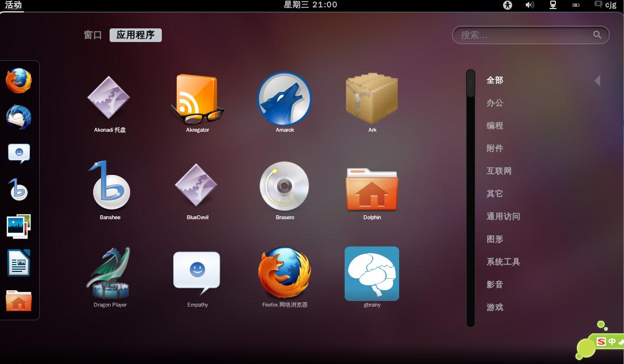Click the magnifier icon in search box
The image size is (624, 364).
597,35
